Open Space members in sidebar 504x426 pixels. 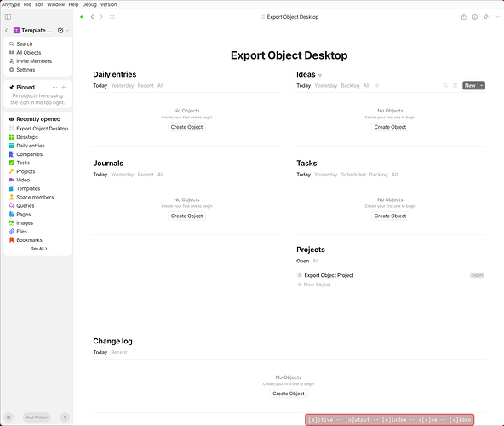(x=35, y=197)
